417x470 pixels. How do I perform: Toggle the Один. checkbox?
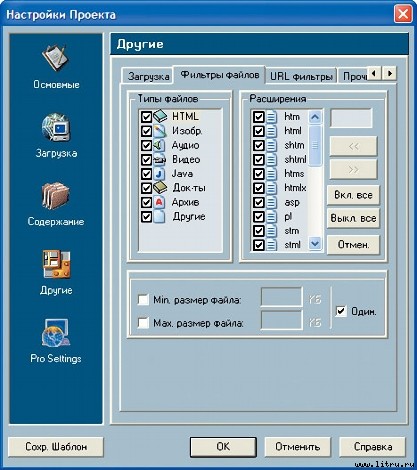tap(341, 311)
